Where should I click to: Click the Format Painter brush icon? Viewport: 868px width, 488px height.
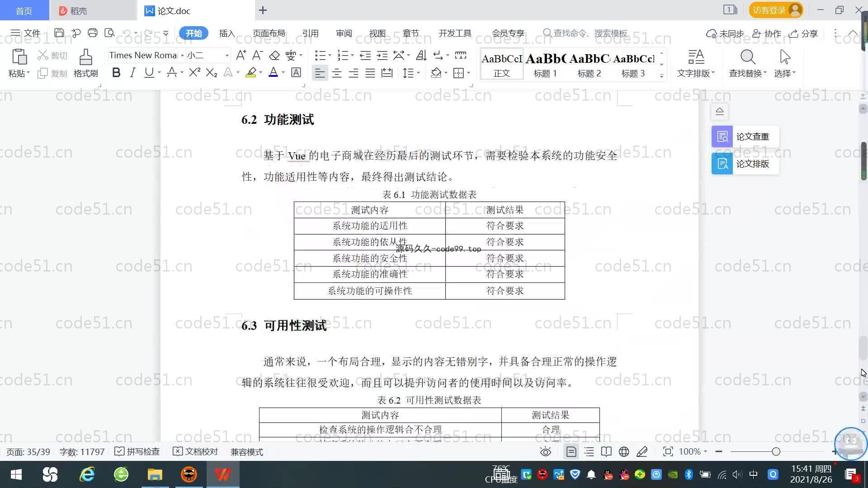click(x=85, y=57)
